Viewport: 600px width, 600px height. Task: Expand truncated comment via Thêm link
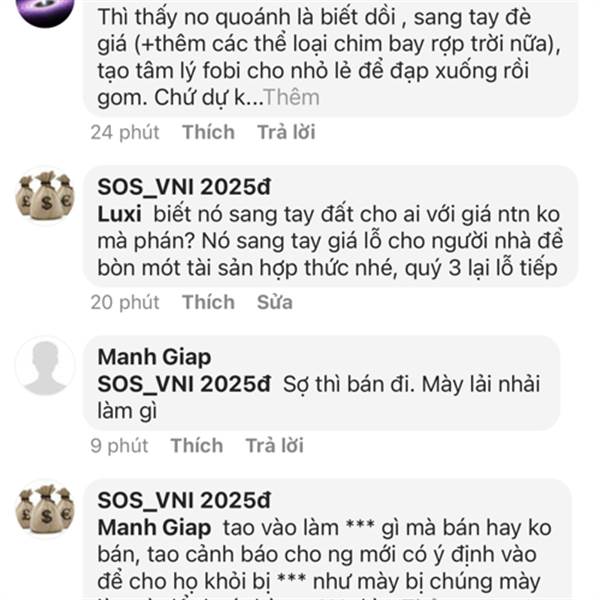(292, 98)
